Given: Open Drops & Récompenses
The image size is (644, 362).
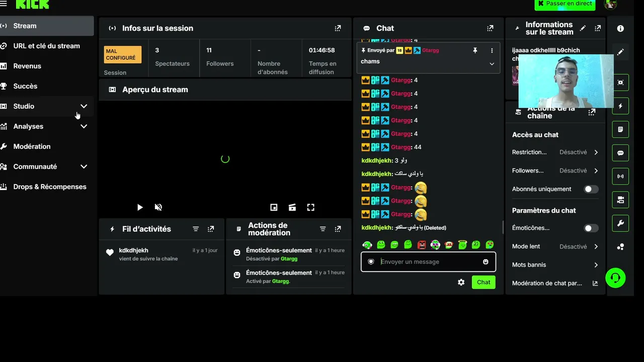Looking at the screenshot, I should [x=47, y=187].
